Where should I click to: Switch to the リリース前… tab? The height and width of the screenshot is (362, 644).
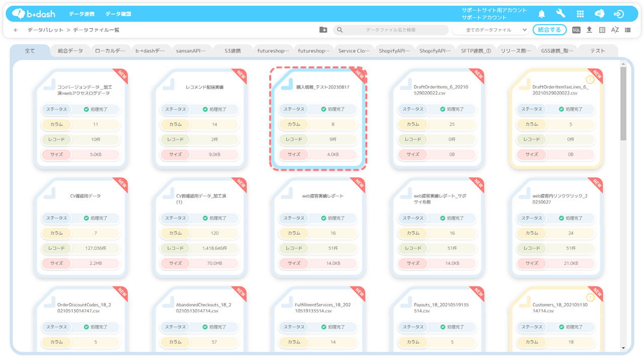(517, 51)
